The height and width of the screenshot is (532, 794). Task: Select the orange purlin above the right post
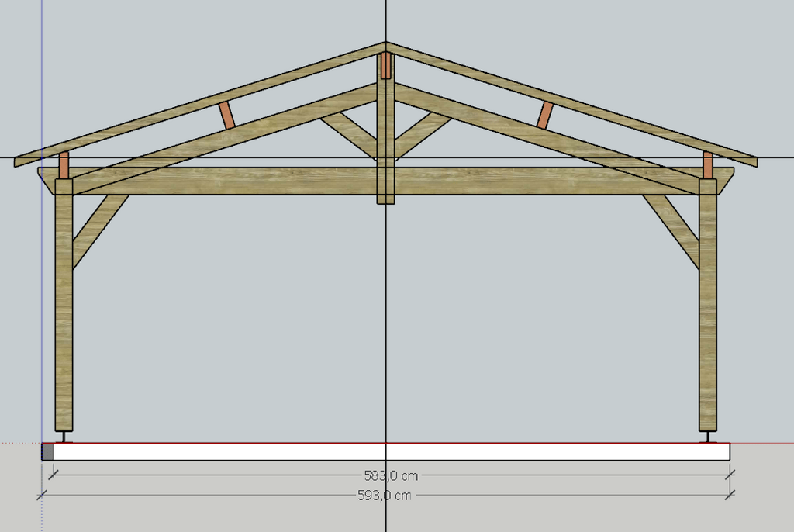pos(708,165)
